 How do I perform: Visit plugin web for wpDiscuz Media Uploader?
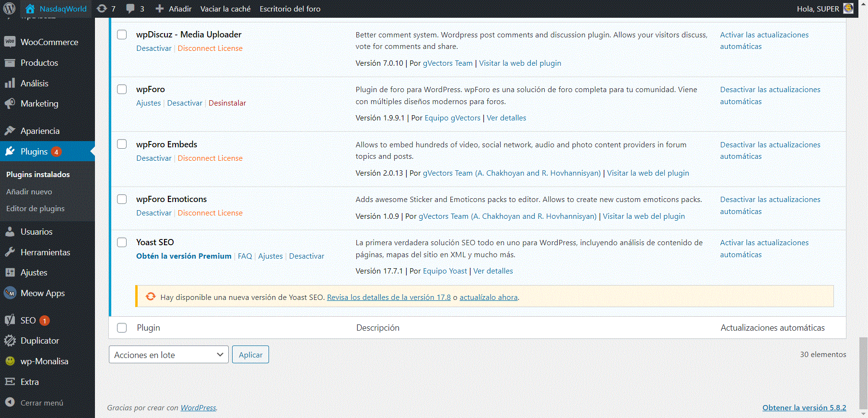(x=520, y=63)
